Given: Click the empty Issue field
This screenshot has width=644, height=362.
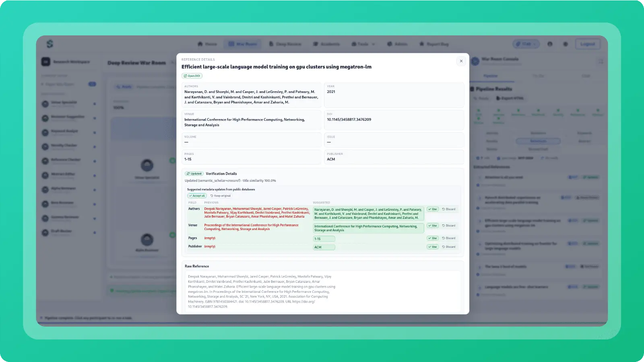Looking at the screenshot, I should tap(394, 140).
